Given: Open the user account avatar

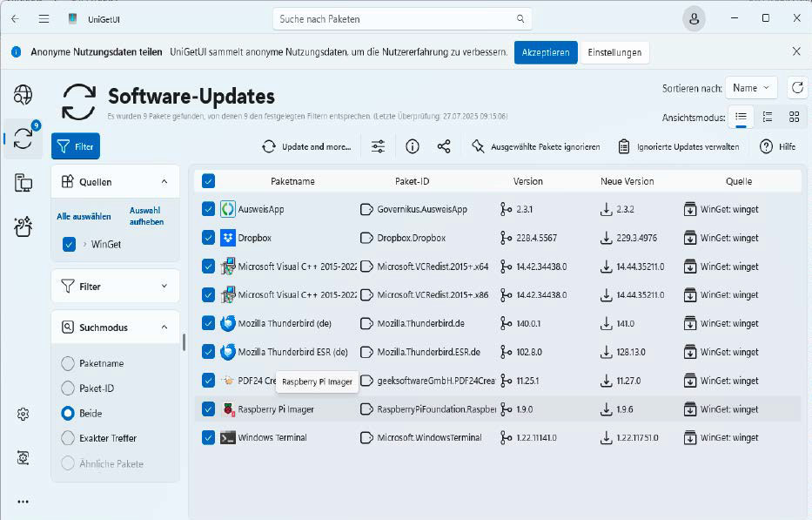Looking at the screenshot, I should [x=694, y=19].
